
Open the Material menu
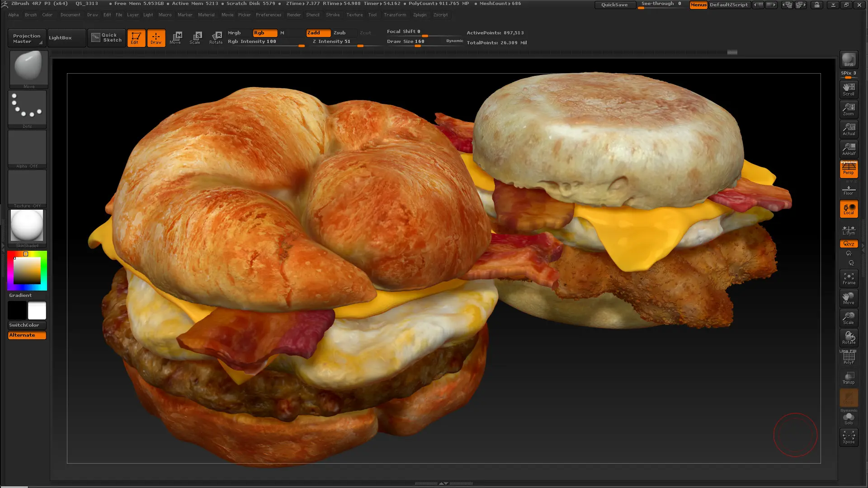(x=206, y=15)
